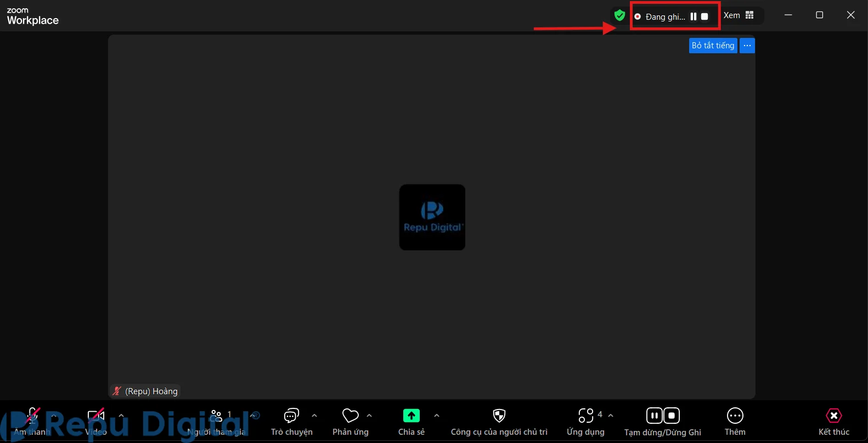Maximize the Zoom Workplace window
This screenshot has width=868, height=443.
pyautogui.click(x=820, y=15)
